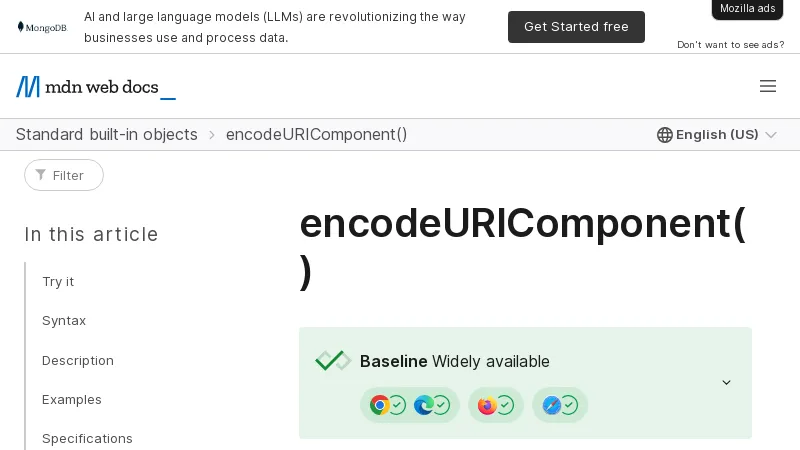Click the sidebar Filter input field
The width and height of the screenshot is (800, 450).
coord(66,175)
